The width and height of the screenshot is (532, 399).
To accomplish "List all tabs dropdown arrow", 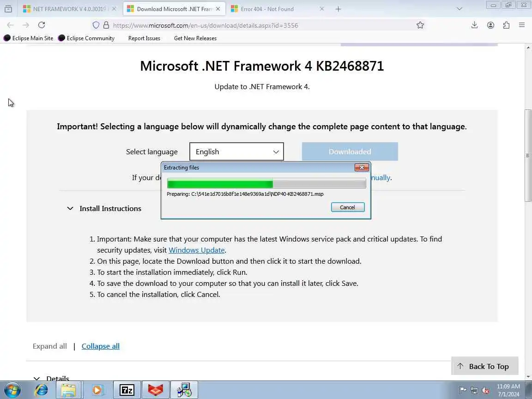I will (459, 9).
